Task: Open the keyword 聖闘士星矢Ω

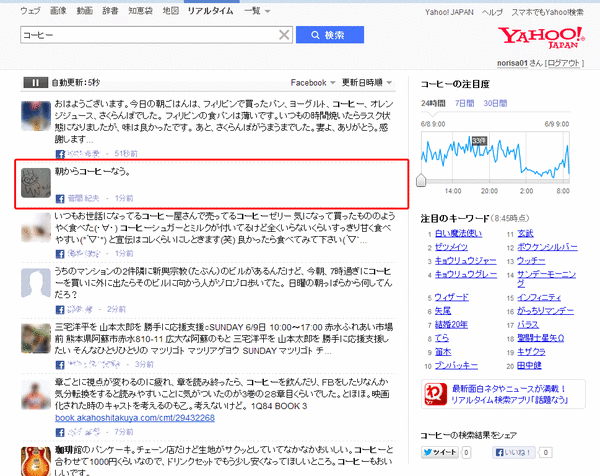Action: tap(540, 338)
